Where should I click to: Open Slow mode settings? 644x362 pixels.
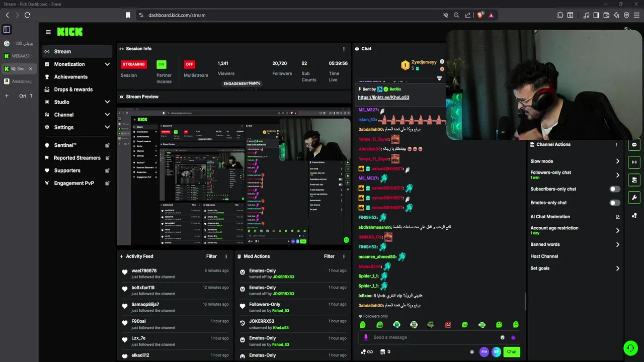(575, 161)
